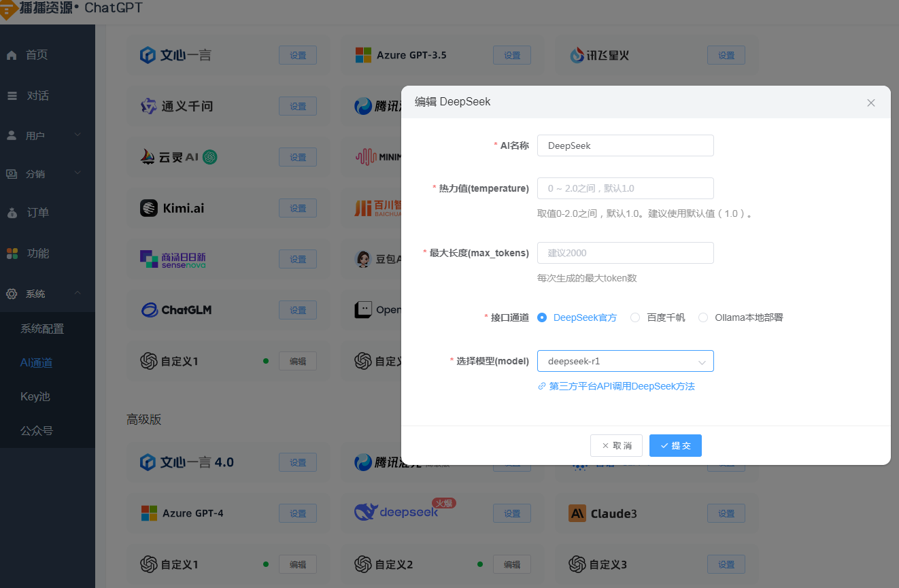This screenshot has height=588, width=899.
Task: Click 设置 for the deepseek card
Action: coord(512,514)
